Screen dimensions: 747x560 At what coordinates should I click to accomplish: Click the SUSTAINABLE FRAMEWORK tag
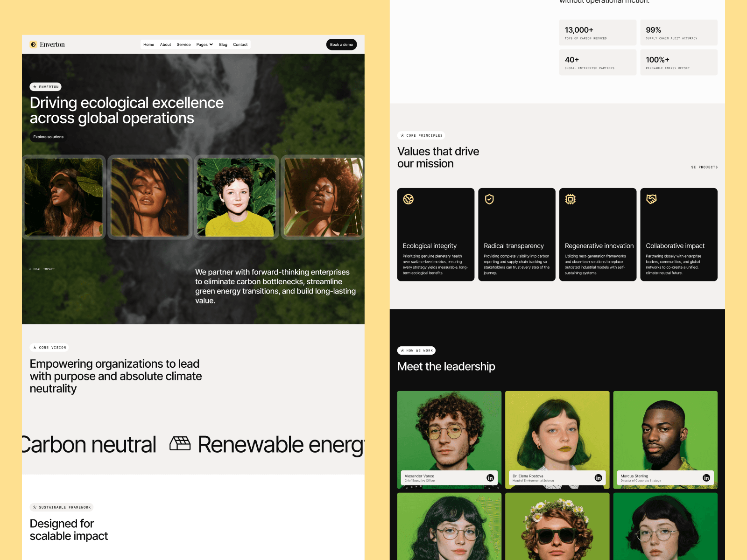62,507
